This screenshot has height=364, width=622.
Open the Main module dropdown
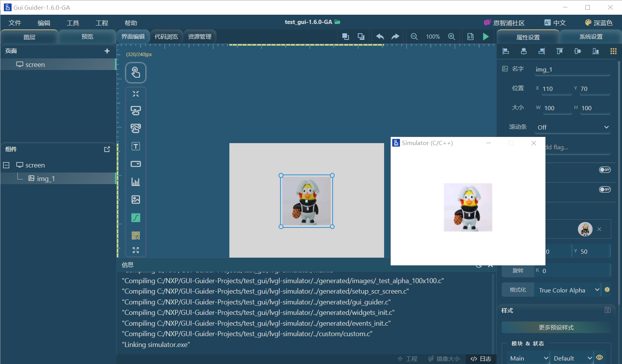(528, 358)
